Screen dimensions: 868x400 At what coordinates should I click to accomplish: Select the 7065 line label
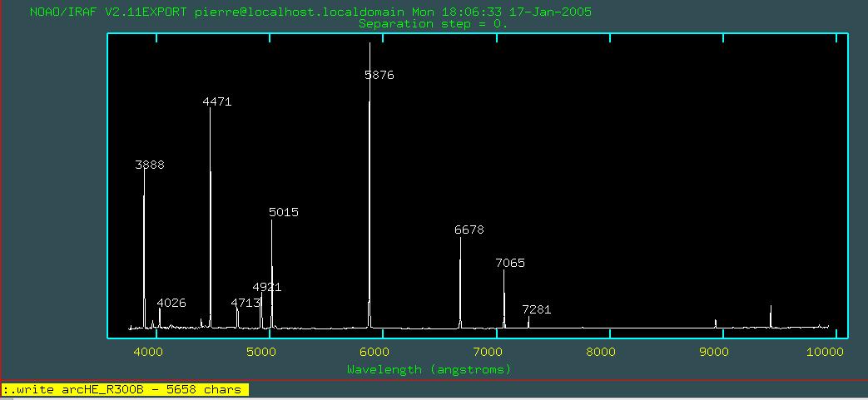point(510,263)
